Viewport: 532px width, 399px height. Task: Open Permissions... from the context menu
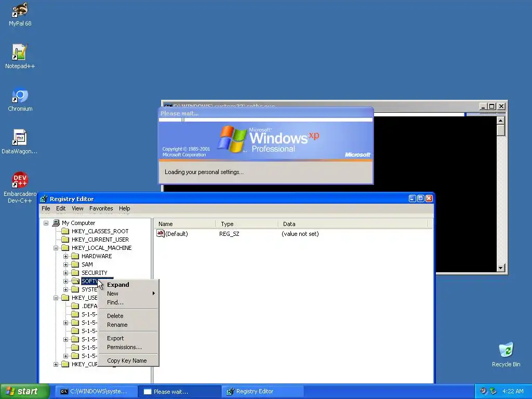point(128,347)
